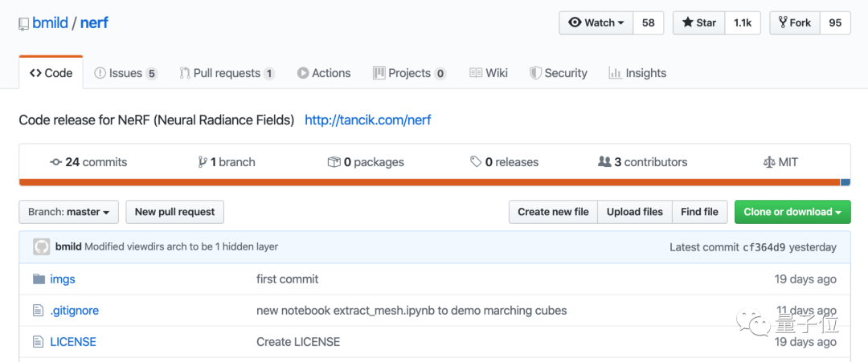
Task: Click the .gitignore file icon
Action: [38, 311]
